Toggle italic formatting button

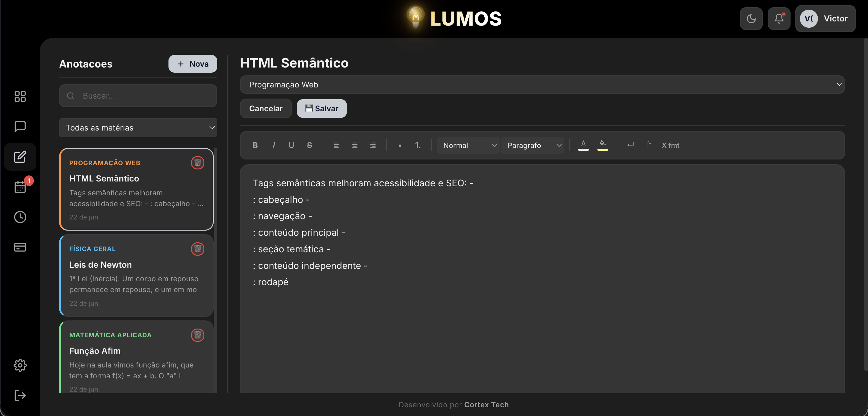pos(274,145)
